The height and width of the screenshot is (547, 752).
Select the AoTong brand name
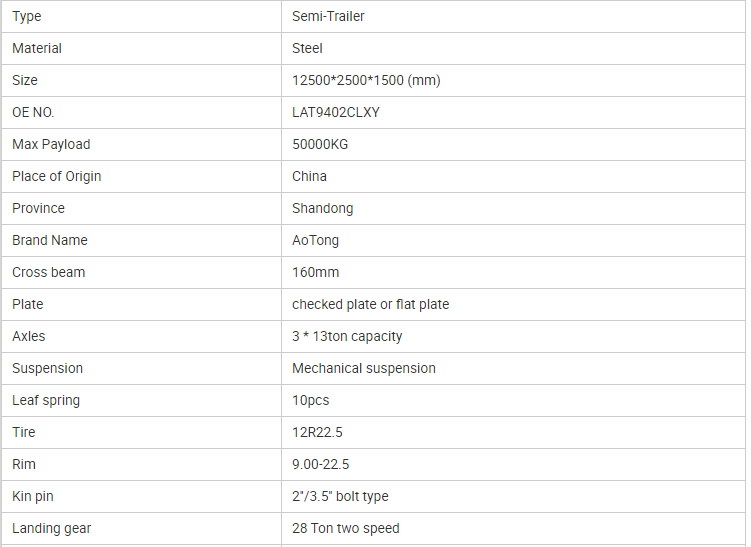[315, 240]
